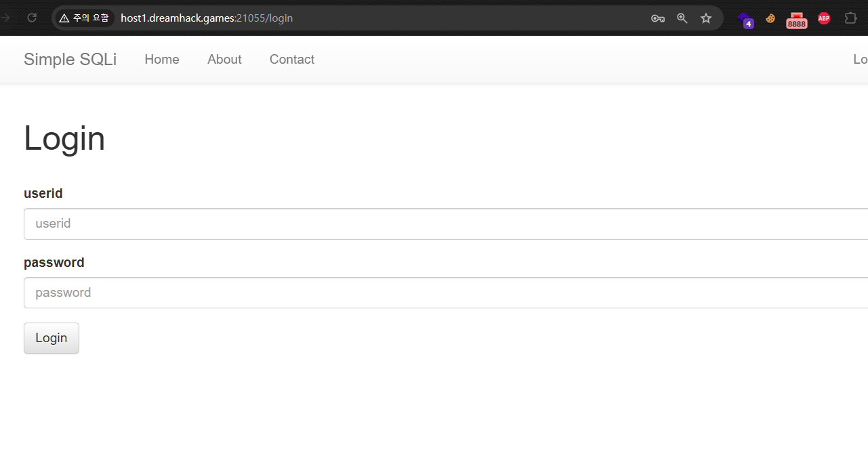868x473 pixels.
Task: Click the browser forward arrow
Action: coord(6,18)
